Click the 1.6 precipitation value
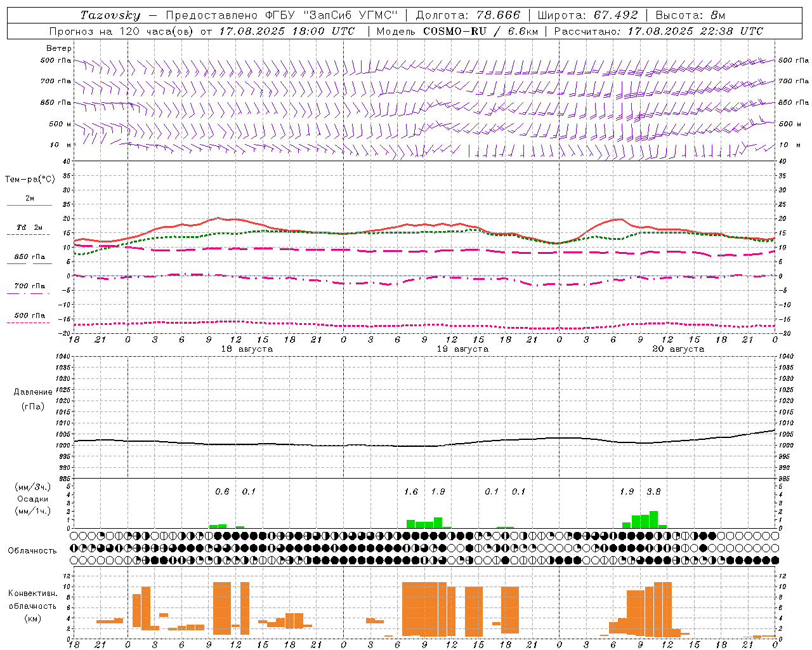 [x=411, y=492]
